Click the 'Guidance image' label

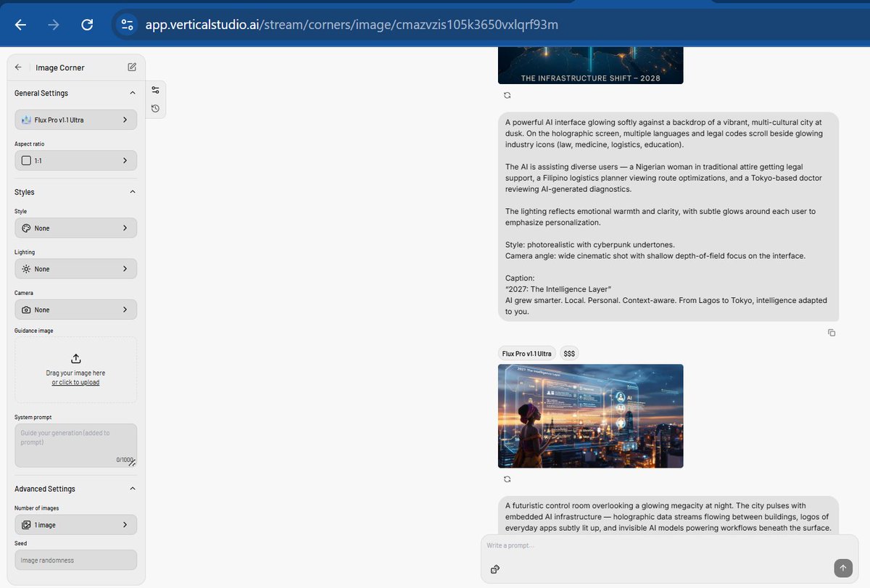34,331
